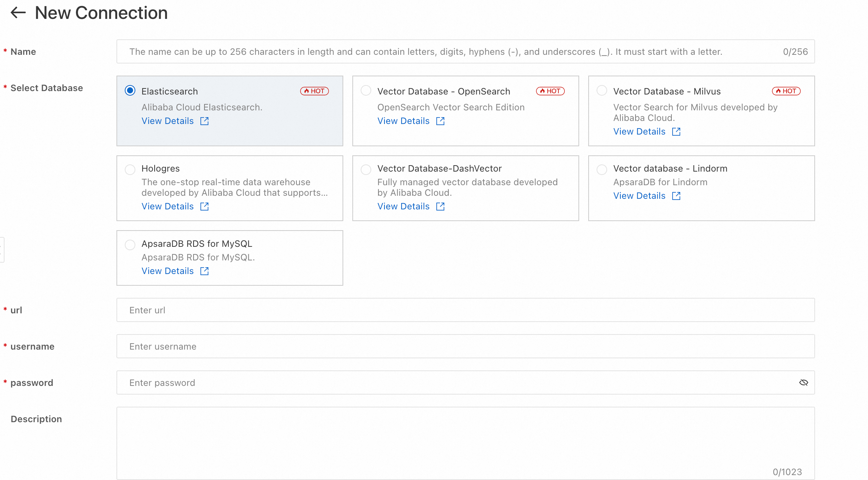Select Vector Database - OpenSearch radio button

[366, 91]
